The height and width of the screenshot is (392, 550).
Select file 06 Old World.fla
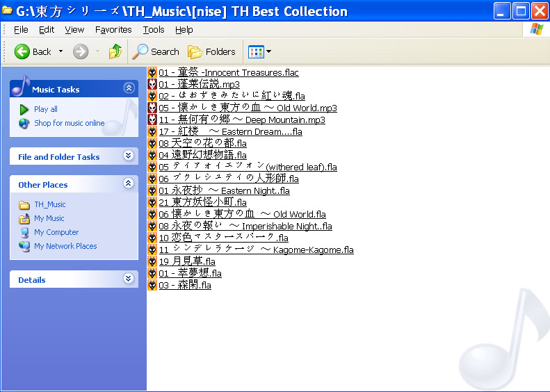(x=243, y=214)
